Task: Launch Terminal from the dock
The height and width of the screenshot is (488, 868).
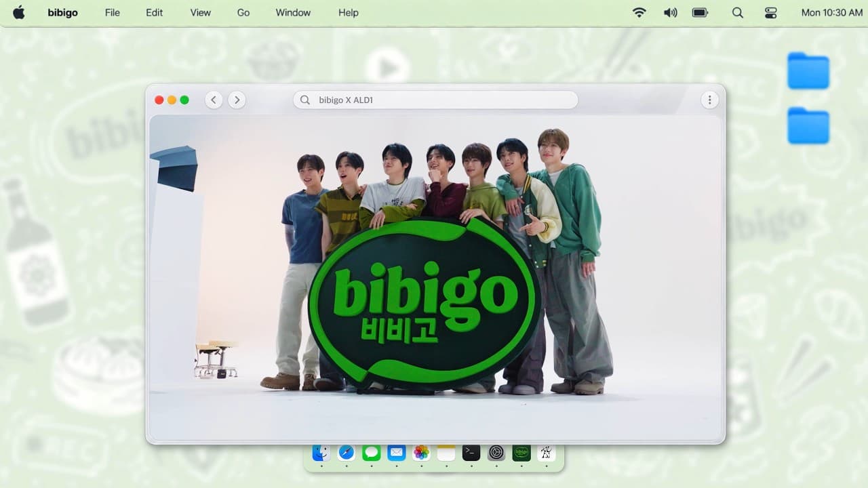Action: pyautogui.click(x=471, y=452)
